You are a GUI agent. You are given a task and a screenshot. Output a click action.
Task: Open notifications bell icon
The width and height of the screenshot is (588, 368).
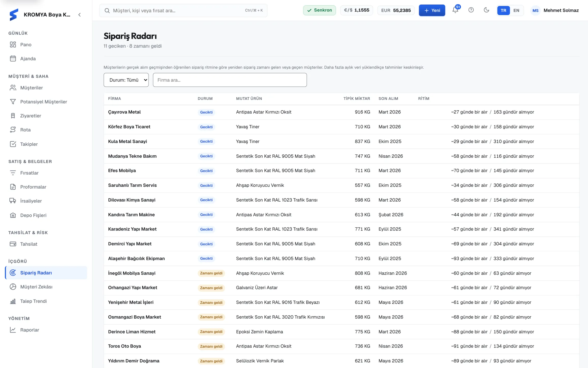[455, 10]
